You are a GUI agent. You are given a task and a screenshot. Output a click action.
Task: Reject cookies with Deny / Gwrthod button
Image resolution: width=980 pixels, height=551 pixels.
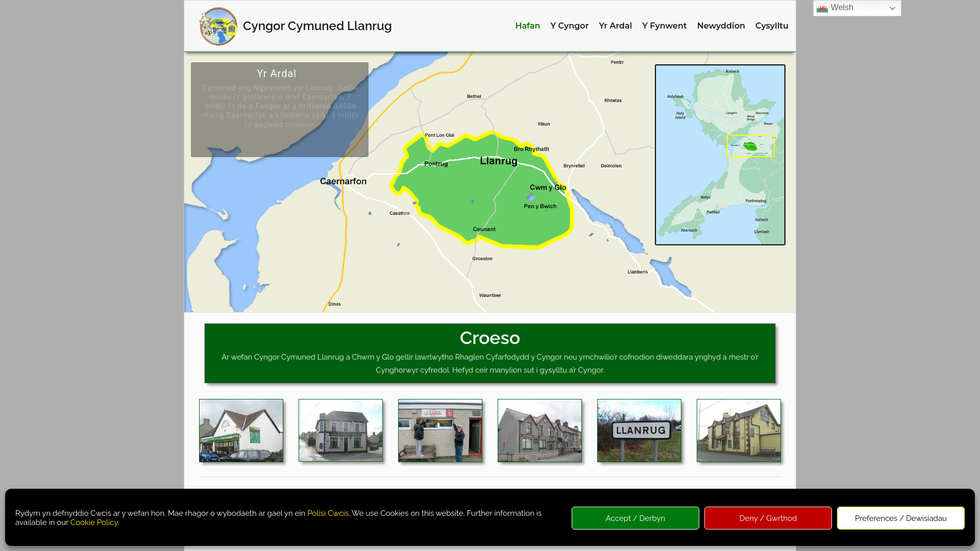768,518
